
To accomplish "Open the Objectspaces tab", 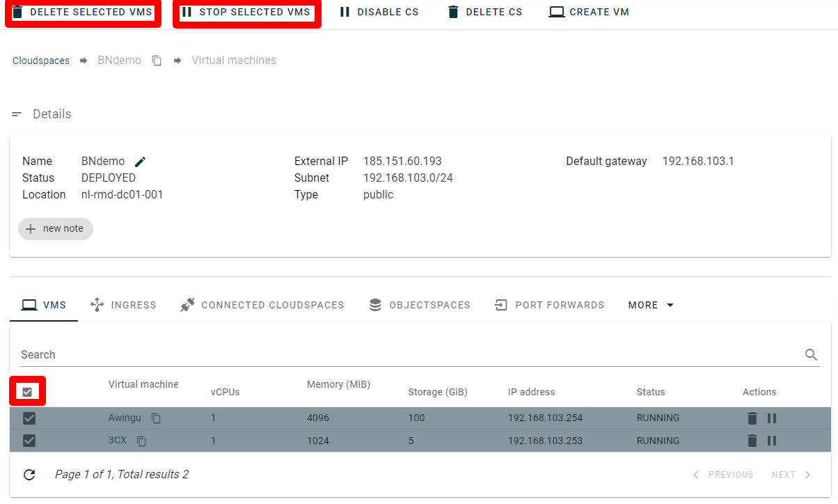I will click(x=420, y=305).
